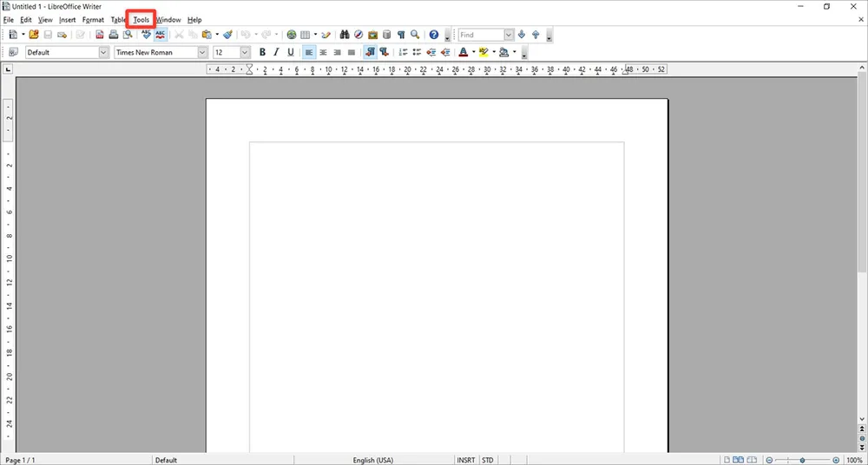Show Draw Functions pencil icon
The height and width of the screenshot is (465, 868).
(x=325, y=35)
